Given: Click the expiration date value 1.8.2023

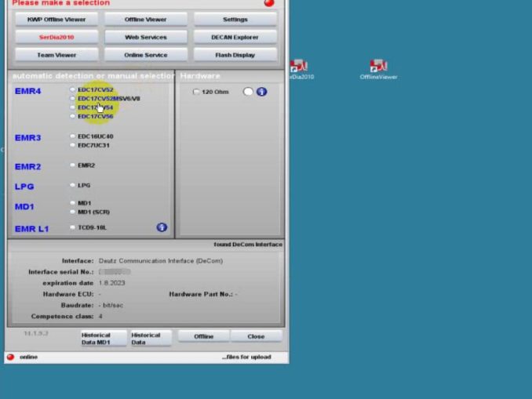Looking at the screenshot, I should [112, 283].
